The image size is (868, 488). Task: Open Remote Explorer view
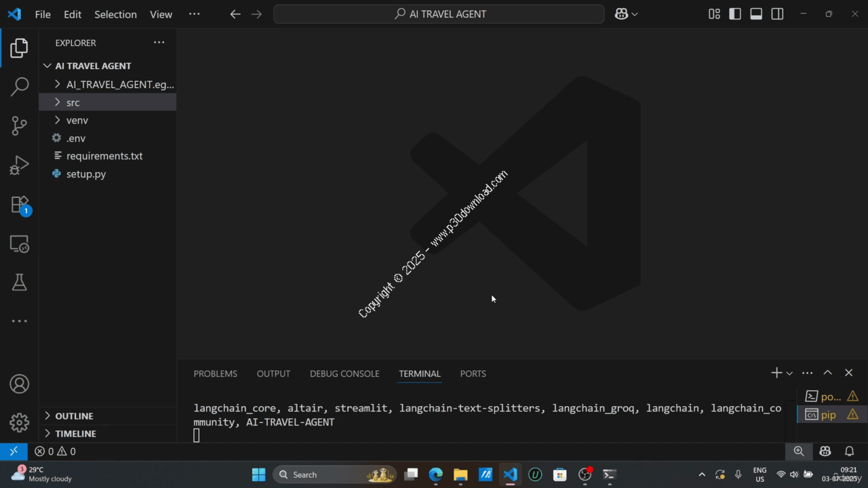point(20,244)
